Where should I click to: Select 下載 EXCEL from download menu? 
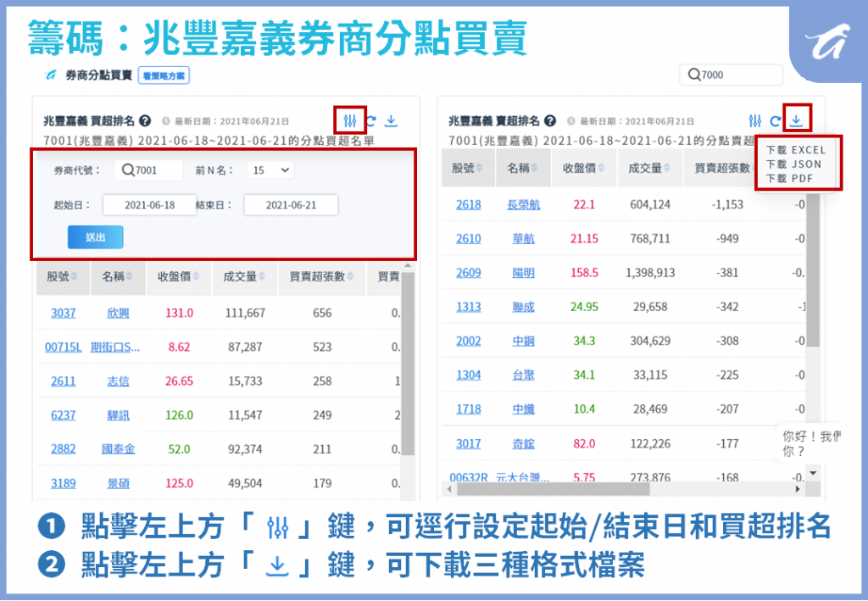[795, 150]
